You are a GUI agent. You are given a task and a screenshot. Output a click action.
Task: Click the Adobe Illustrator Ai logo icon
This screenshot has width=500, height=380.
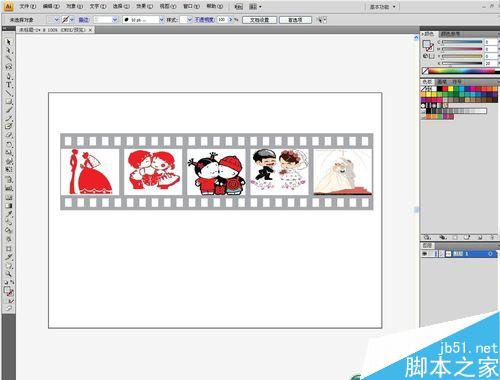(9, 6)
